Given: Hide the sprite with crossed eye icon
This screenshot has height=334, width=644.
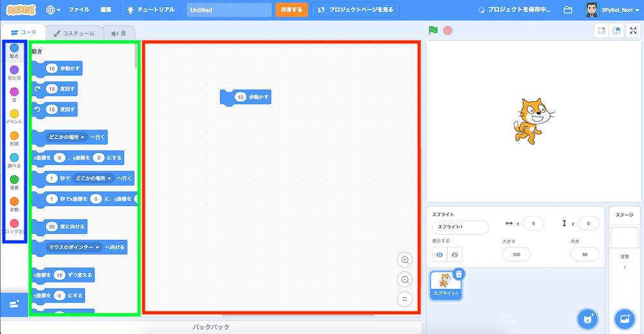Looking at the screenshot, I should tap(455, 255).
